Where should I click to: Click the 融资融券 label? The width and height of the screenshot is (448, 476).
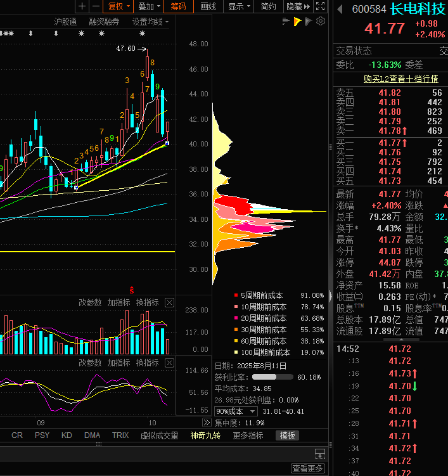click(x=104, y=22)
